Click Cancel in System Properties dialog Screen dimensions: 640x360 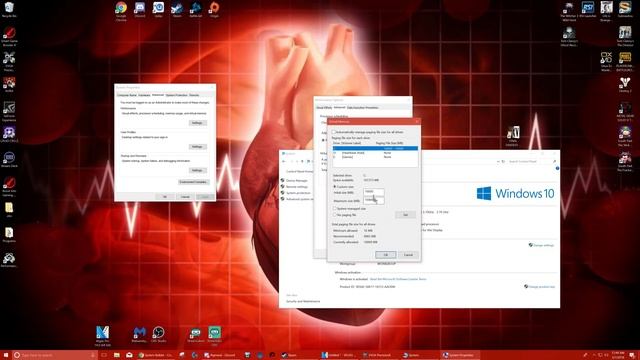coord(185,197)
